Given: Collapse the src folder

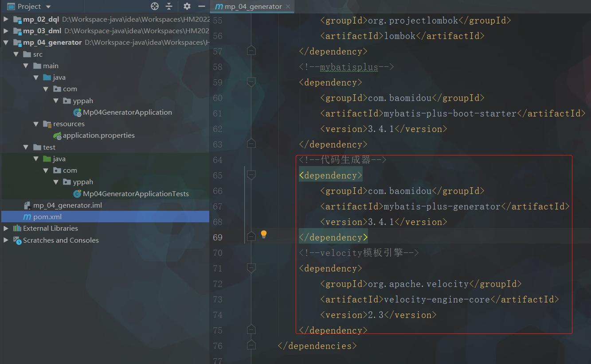Looking at the screenshot, I should point(16,54).
